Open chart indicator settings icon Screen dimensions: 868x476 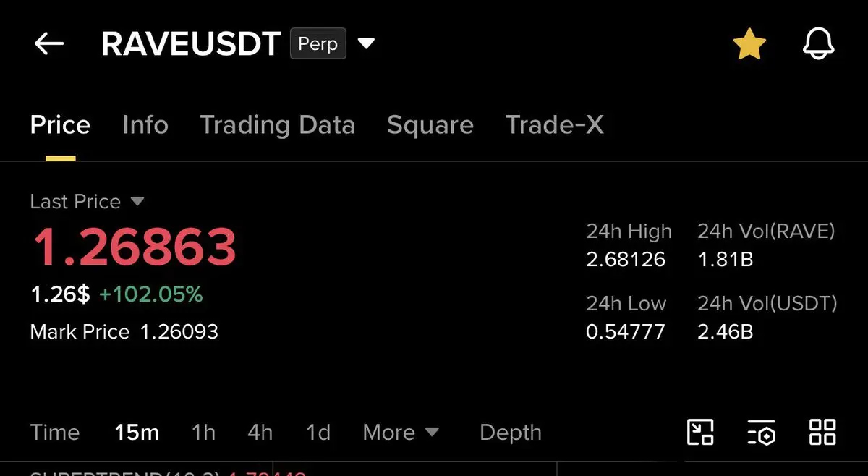[x=761, y=432]
